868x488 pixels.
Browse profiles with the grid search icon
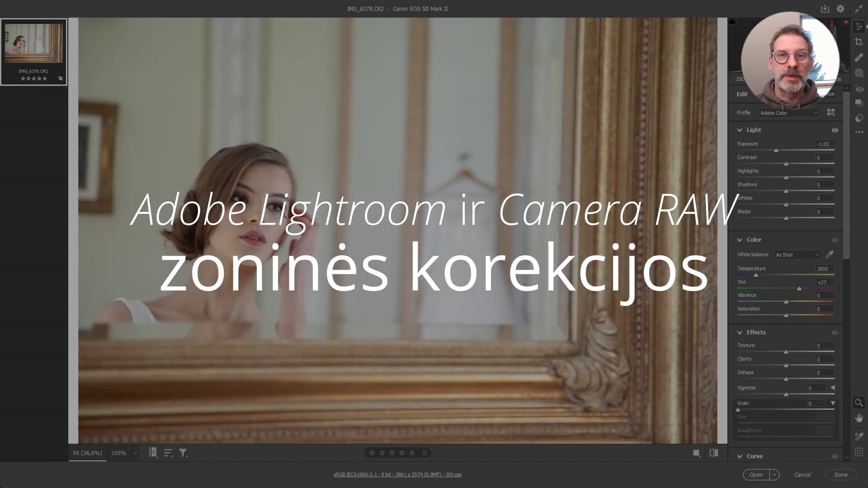831,113
